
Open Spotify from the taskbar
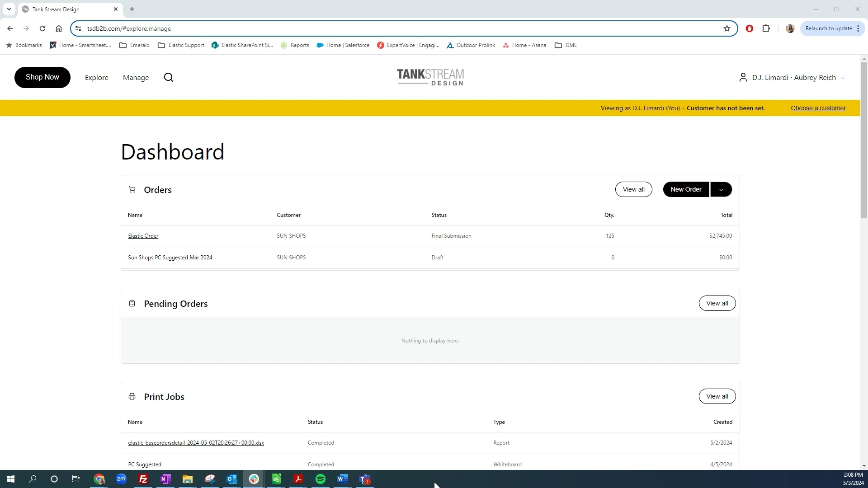point(321,479)
